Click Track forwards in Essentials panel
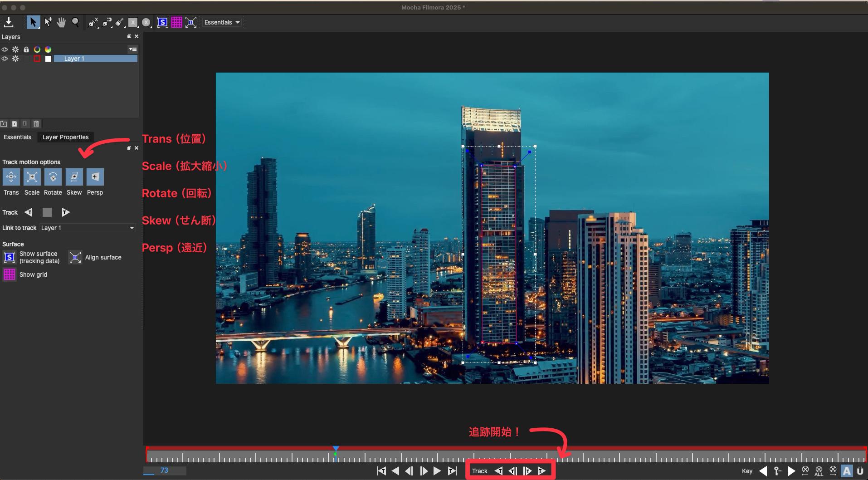Image resolution: width=868 pixels, height=480 pixels. coord(65,212)
